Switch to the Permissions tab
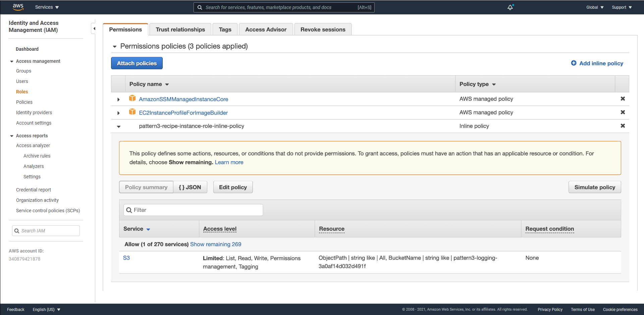The height and width of the screenshot is (315, 644). (125, 29)
